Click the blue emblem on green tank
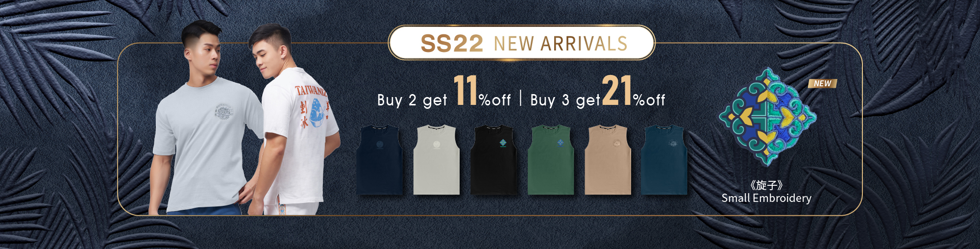The image size is (980, 249). pyautogui.click(x=561, y=143)
